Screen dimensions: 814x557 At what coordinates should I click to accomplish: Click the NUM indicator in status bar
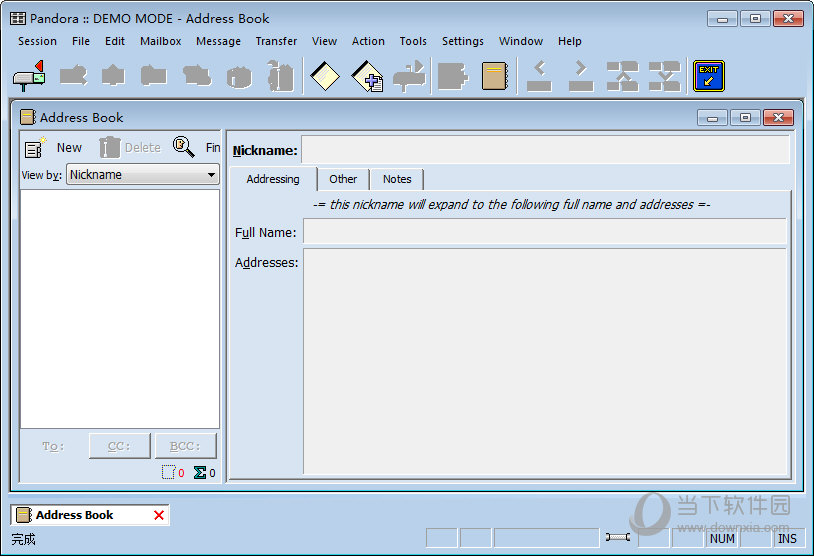722,538
